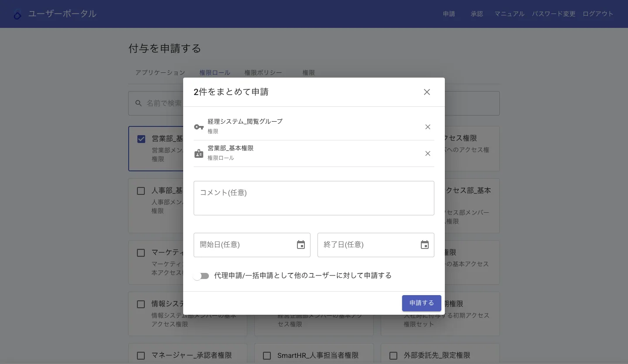Remove 営業部_基本権限 from the list

coord(428,153)
